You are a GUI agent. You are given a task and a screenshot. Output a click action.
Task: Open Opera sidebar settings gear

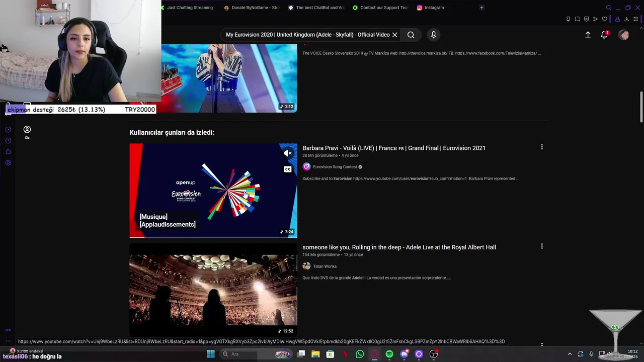coord(8,163)
